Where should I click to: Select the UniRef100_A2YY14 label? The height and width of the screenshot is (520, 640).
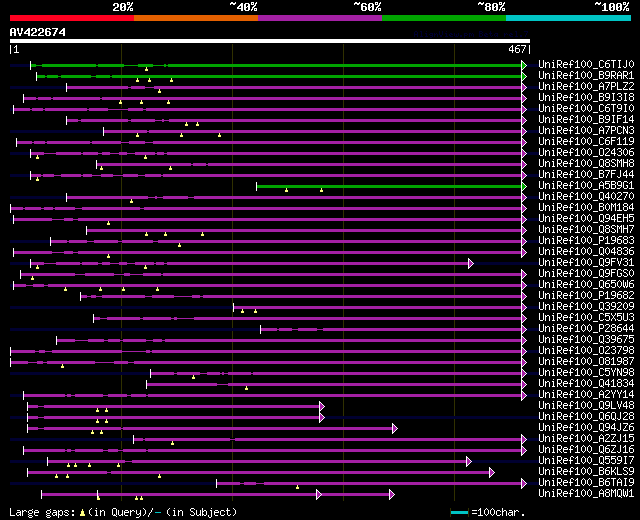pos(586,395)
